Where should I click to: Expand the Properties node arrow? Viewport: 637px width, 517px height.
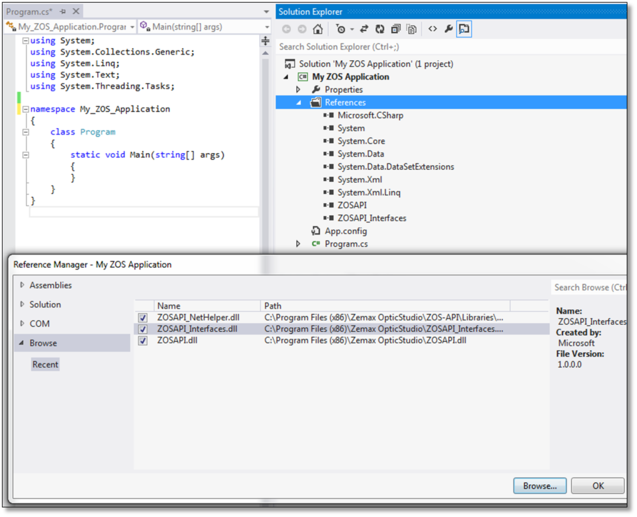click(x=298, y=89)
